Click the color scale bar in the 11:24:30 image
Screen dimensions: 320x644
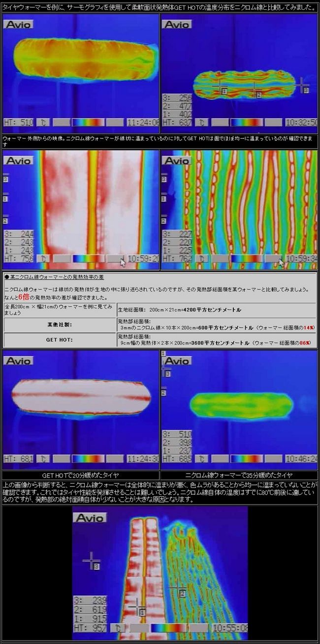[88, 458]
